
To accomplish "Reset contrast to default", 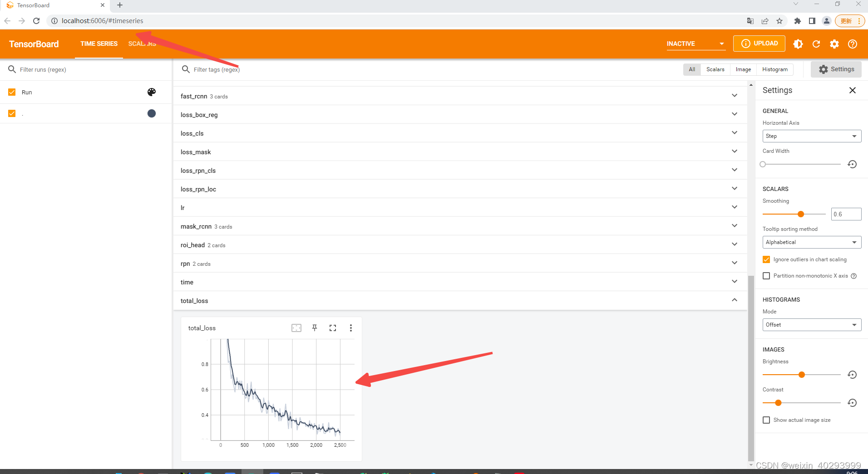I will point(853,403).
